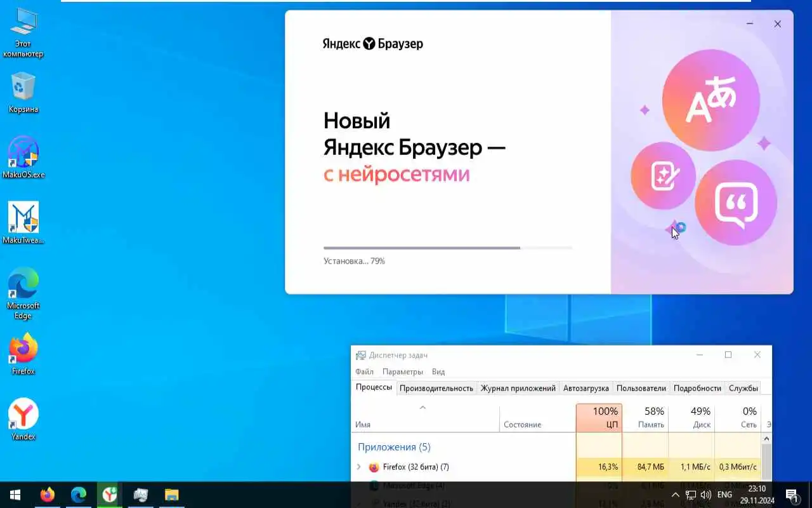Switch to the Процессы tab
Image resolution: width=812 pixels, height=508 pixels.
(x=374, y=387)
